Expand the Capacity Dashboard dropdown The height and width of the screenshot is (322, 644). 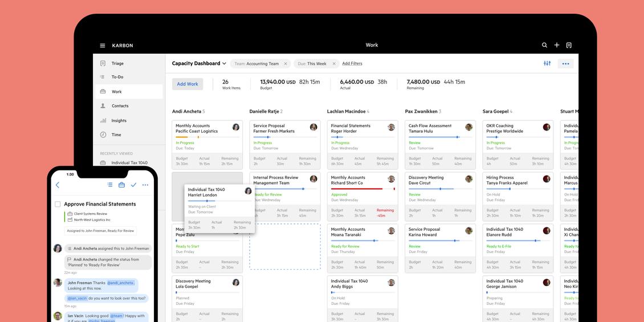point(199,63)
